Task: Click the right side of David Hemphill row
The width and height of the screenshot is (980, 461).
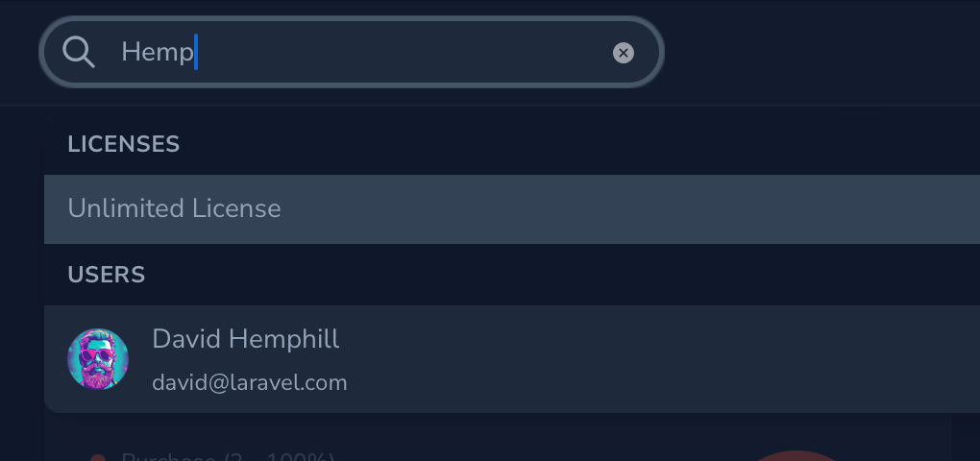Action: 865,359
